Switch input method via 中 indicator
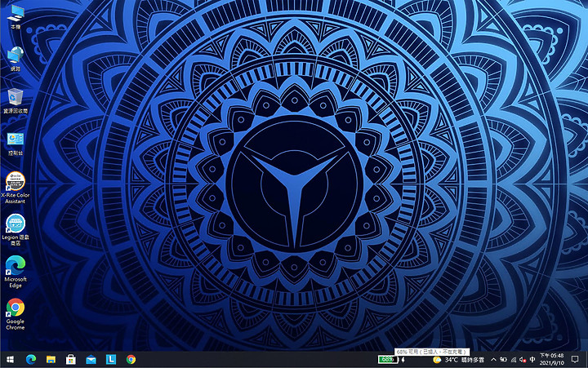588x368 pixels. [x=532, y=360]
